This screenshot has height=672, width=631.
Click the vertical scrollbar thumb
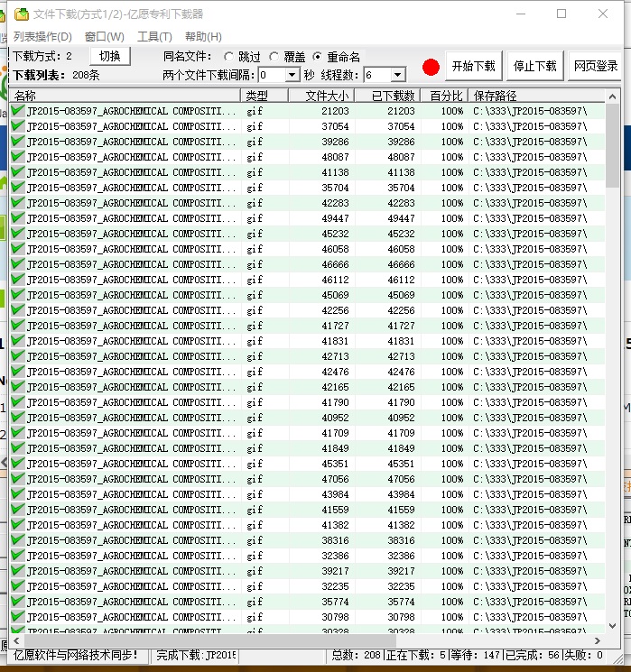[613, 146]
